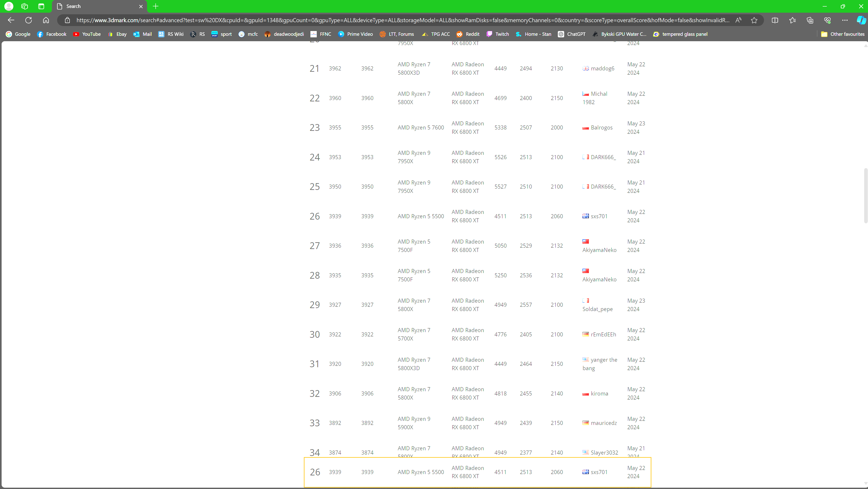This screenshot has width=868, height=489.
Task: Close the Search tab
Action: click(141, 6)
